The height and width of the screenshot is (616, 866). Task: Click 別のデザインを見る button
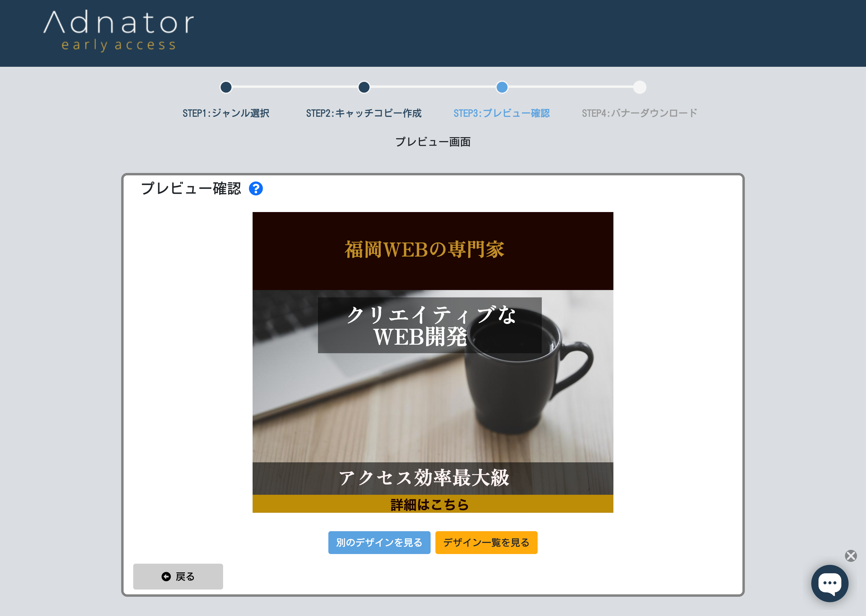click(x=379, y=542)
